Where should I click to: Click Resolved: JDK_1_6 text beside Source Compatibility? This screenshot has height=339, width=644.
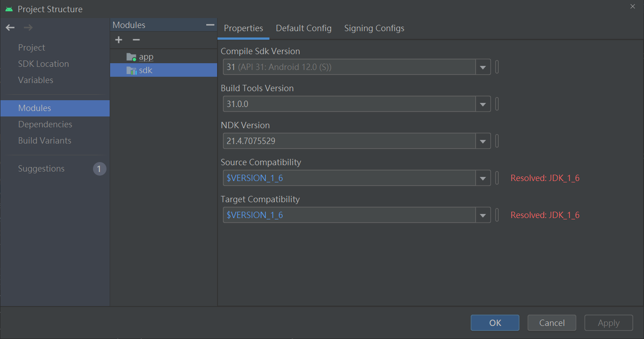[545, 178]
